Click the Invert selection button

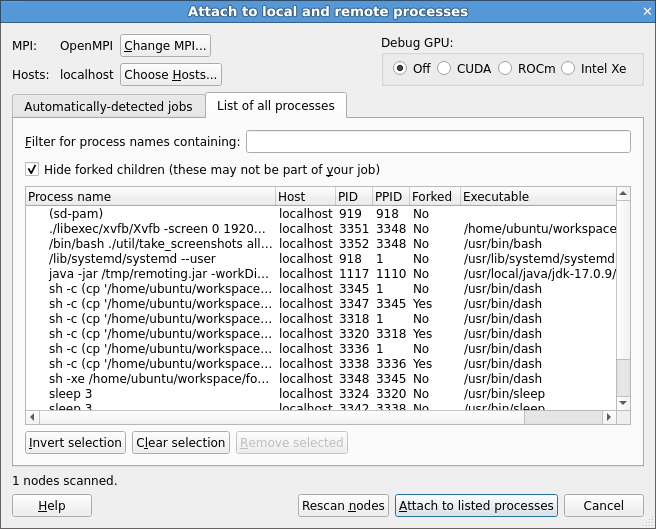coord(75,442)
